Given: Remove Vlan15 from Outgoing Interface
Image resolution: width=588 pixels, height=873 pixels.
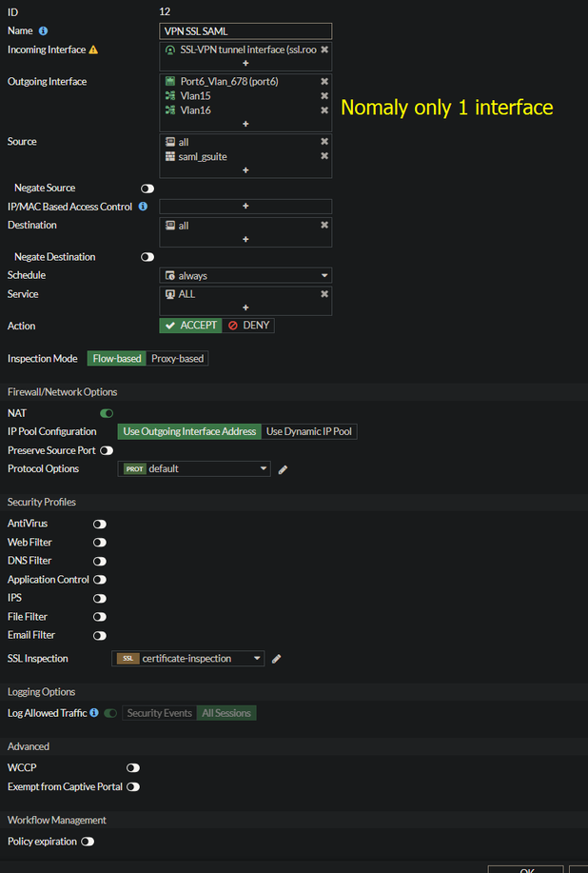Looking at the screenshot, I should tap(324, 96).
